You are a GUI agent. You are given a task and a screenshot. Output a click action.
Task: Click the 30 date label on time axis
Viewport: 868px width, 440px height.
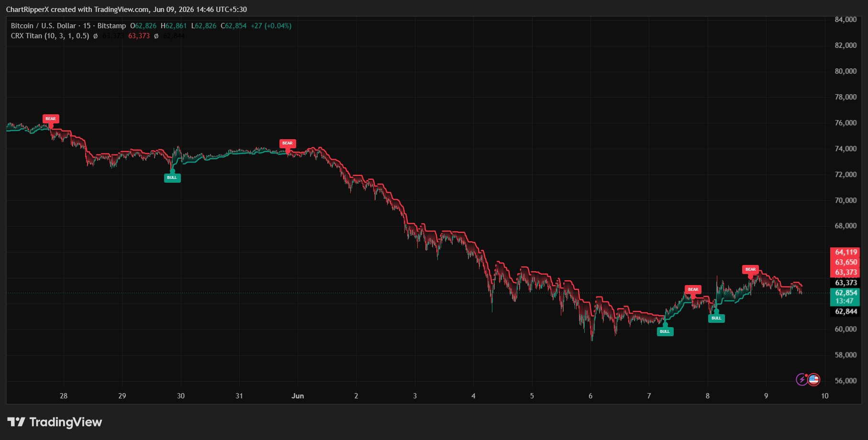tap(181, 396)
